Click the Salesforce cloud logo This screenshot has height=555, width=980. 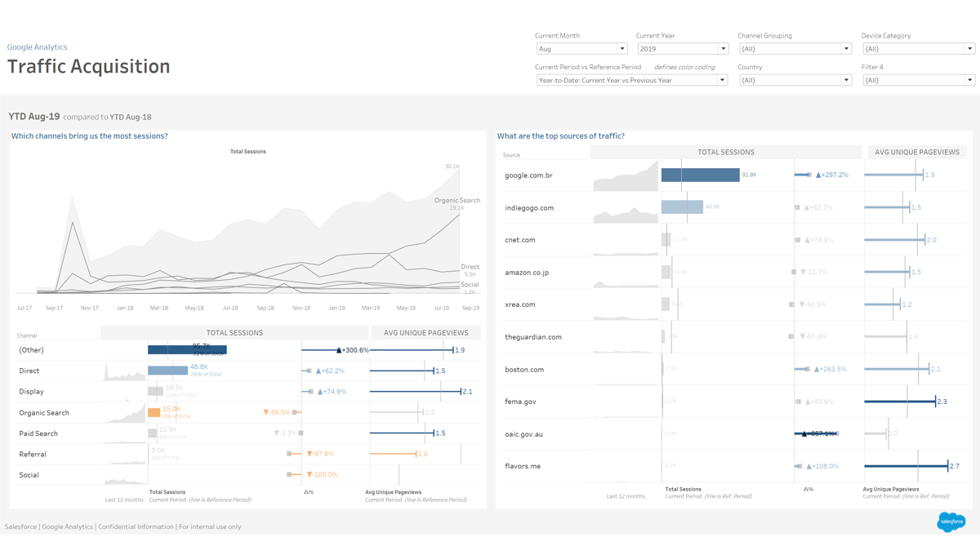pos(951,522)
